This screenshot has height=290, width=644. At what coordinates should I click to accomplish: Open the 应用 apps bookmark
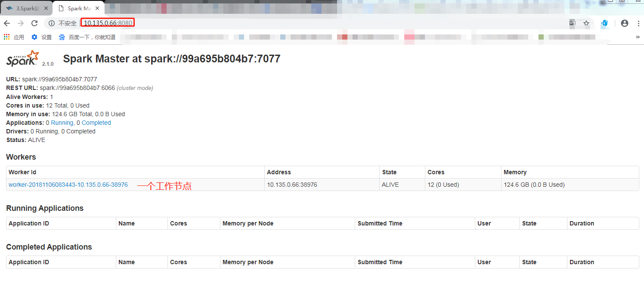coord(14,37)
